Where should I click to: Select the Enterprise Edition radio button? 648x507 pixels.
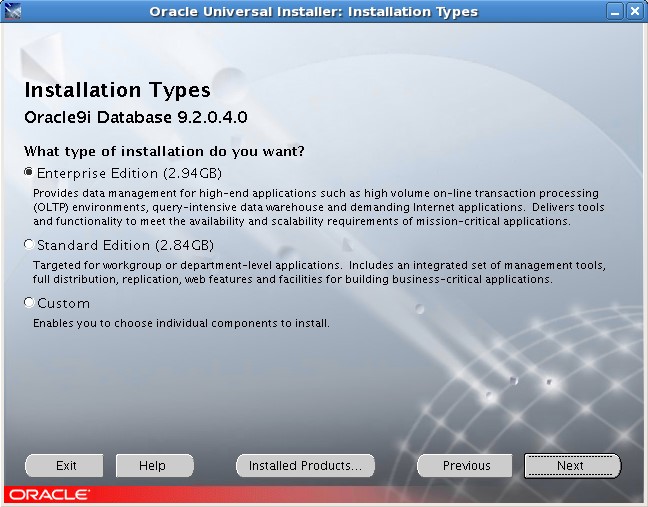(x=29, y=173)
